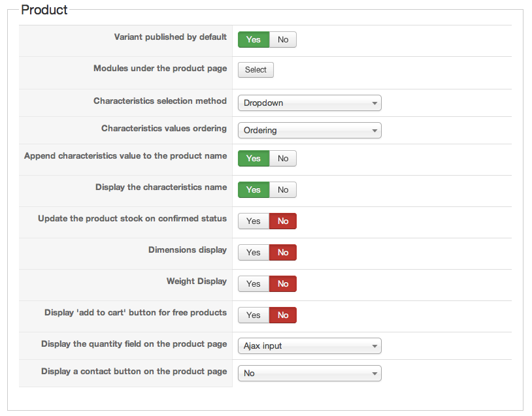Image resolution: width=532 pixels, height=416 pixels.
Task: Click No for Dimensions display
Action: pos(283,253)
